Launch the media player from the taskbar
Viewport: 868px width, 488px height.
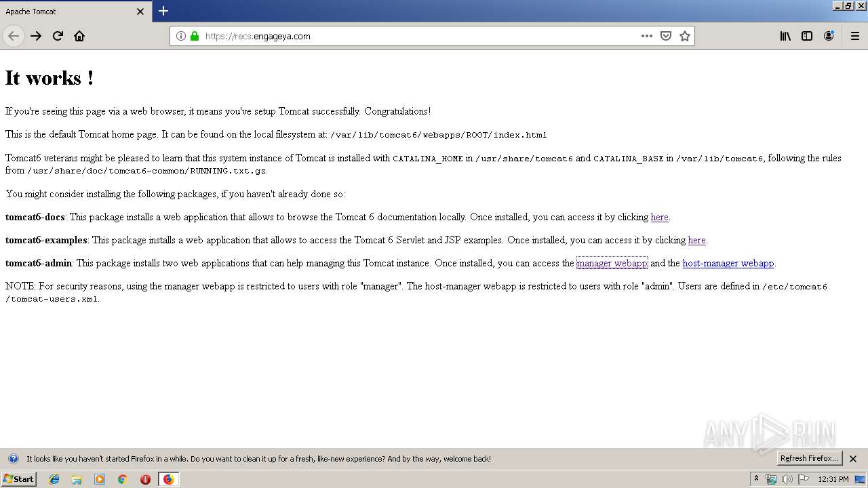point(100,479)
